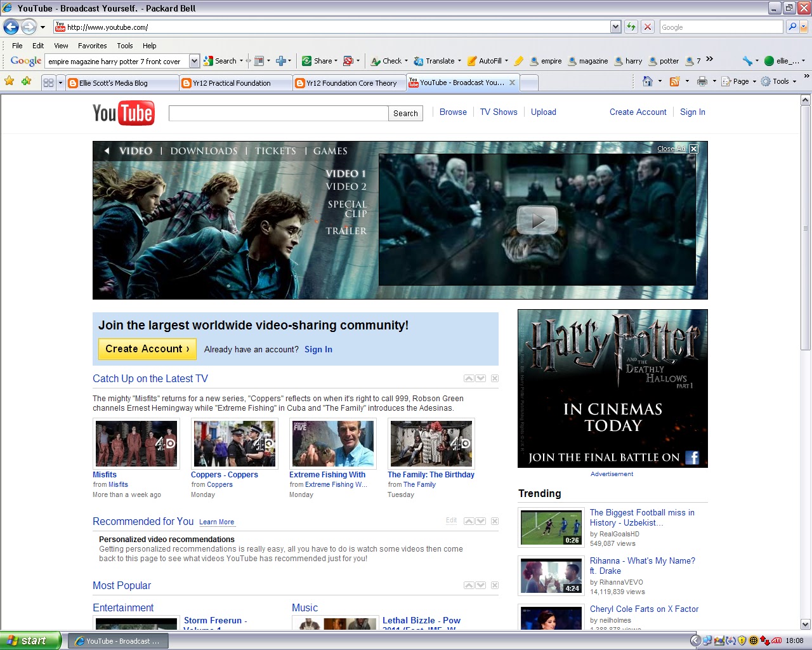Screen dimensions: 812x650
Task: Close the YouTube browser tab
Action: coord(512,83)
